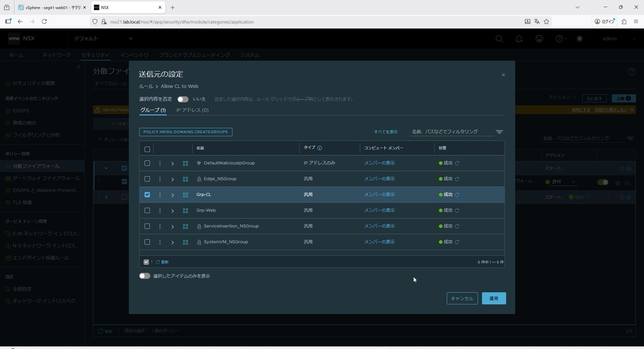Open the インベントリ menu tab
The image size is (644, 349).
tap(135, 55)
